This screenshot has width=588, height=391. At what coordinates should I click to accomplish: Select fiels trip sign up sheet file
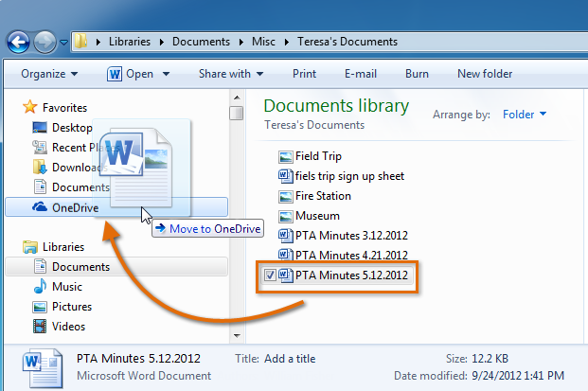coord(349,176)
